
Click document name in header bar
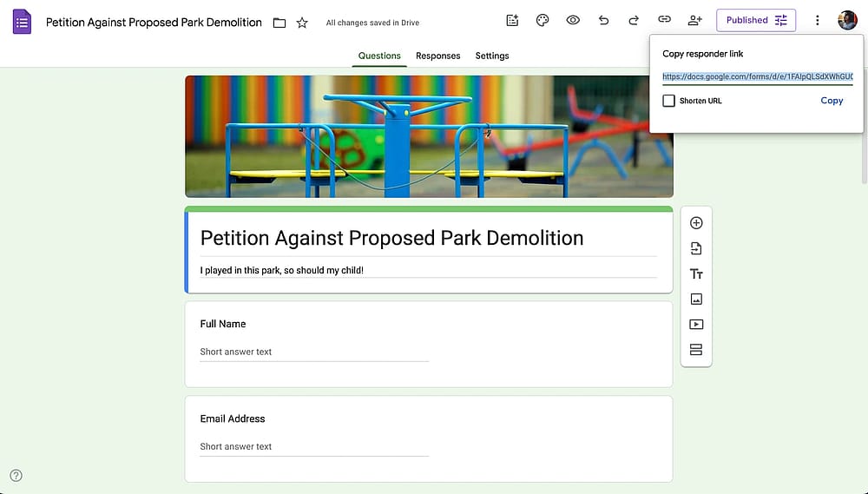pos(154,23)
